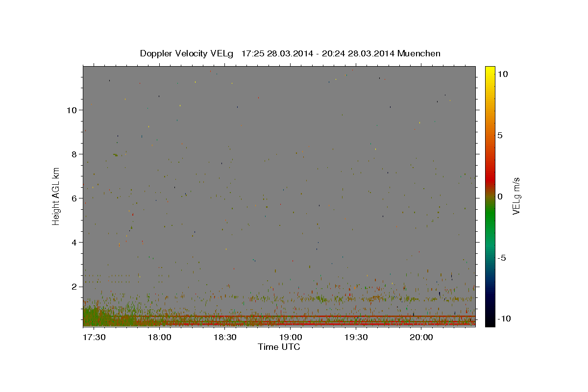
Task: Select the 'Muenchen' location text in title
Action: [419, 53]
